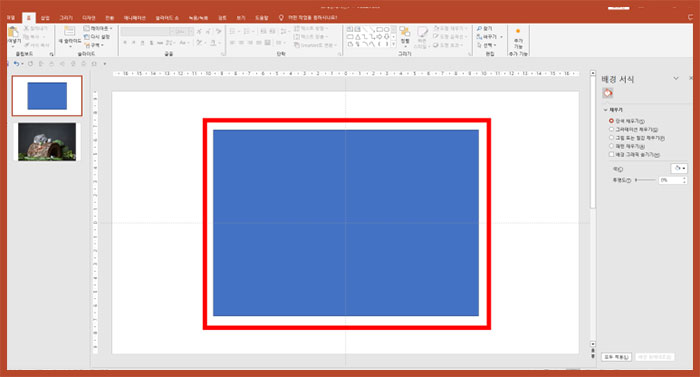
Task: Click the Reset slide (다시 설정) icon
Action: coord(87,37)
